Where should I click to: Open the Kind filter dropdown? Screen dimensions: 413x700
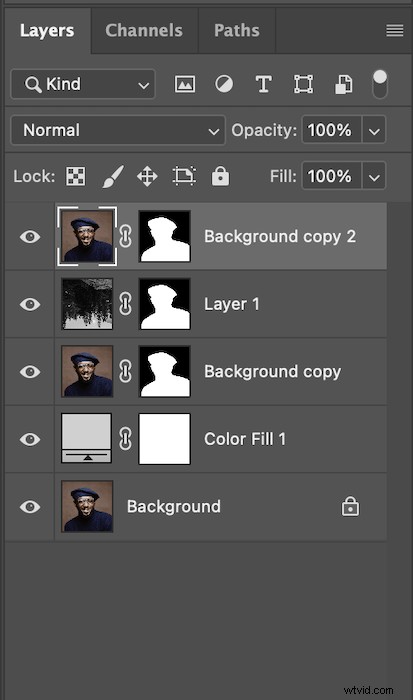click(83, 84)
